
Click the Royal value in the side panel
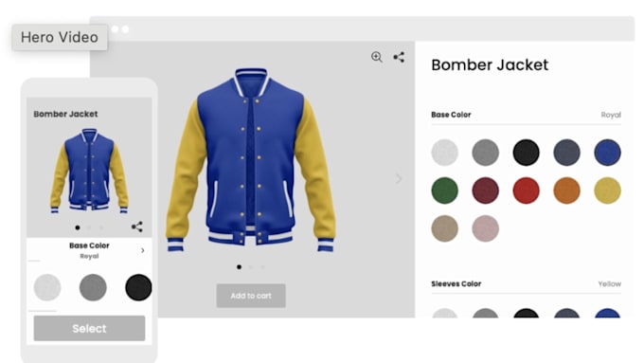611,115
